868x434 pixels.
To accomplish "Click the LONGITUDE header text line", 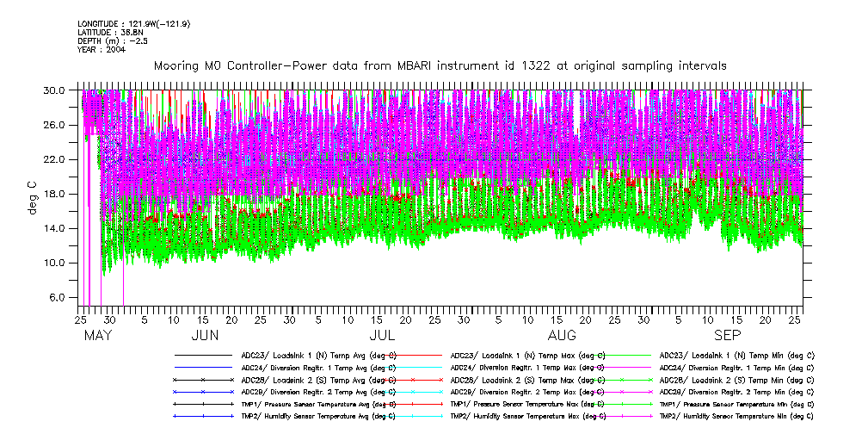I will pyautogui.click(x=133, y=23).
